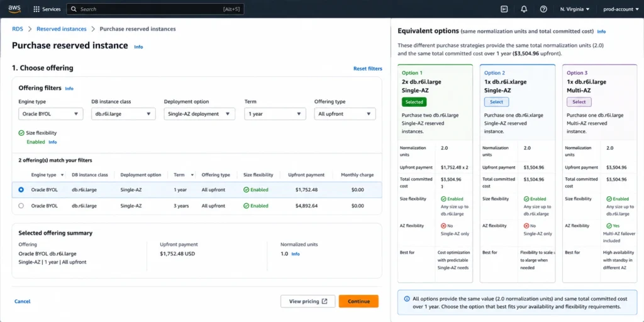Open the prod-account menu
644x322 pixels.
point(621,9)
